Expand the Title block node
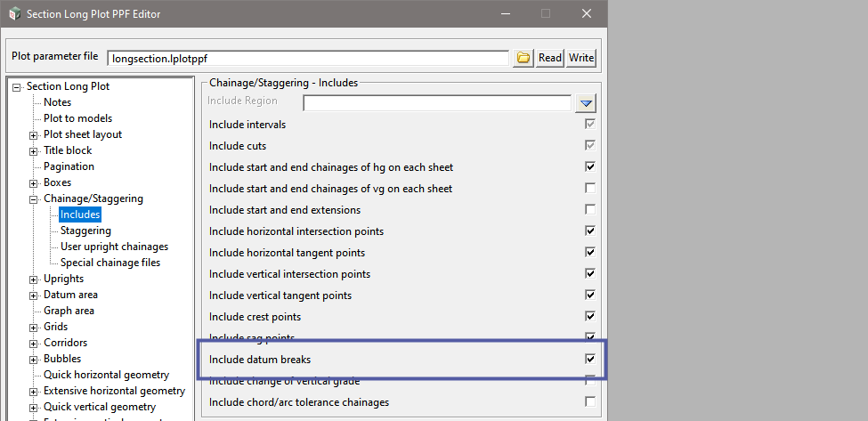The height and width of the screenshot is (421, 868). coord(34,151)
